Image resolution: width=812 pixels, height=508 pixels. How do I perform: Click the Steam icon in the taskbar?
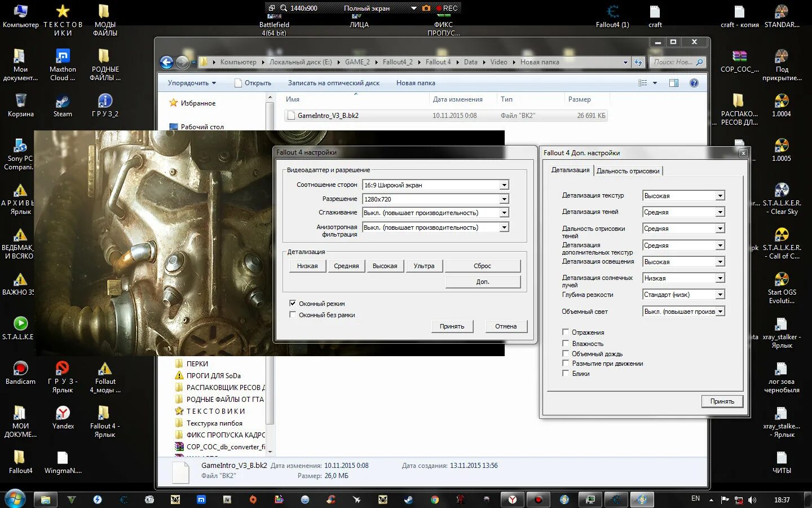pyautogui.click(x=408, y=500)
